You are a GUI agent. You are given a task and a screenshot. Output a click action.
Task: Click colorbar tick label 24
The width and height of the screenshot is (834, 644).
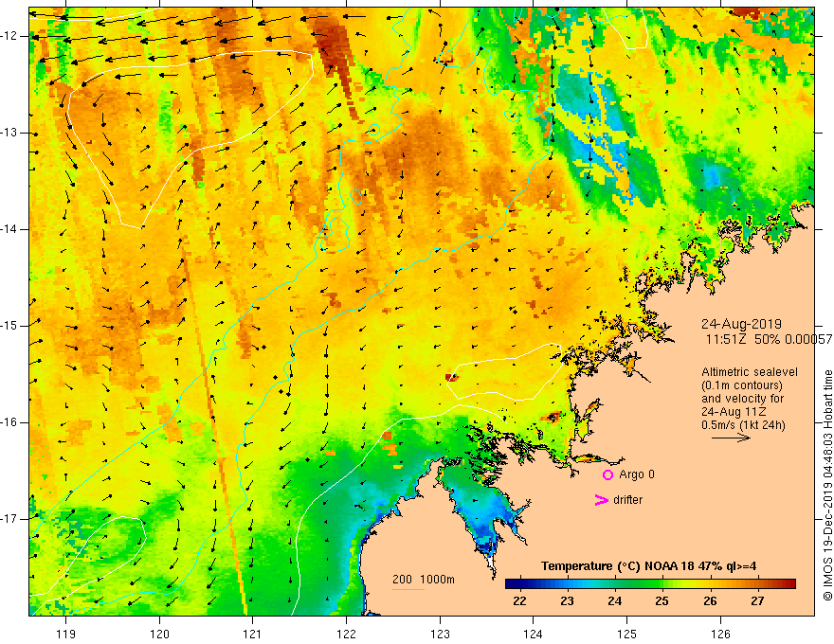(615, 601)
